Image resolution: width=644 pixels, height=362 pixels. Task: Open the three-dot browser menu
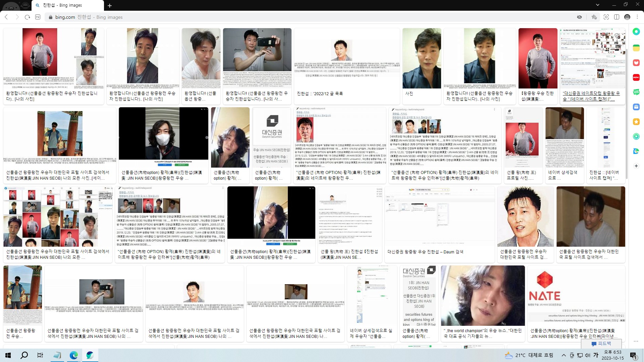[x=638, y=17]
